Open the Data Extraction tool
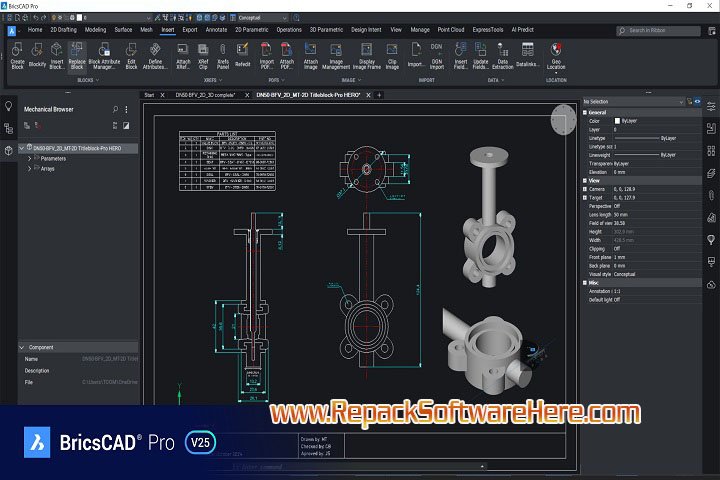The height and width of the screenshot is (480, 720). coord(502,56)
